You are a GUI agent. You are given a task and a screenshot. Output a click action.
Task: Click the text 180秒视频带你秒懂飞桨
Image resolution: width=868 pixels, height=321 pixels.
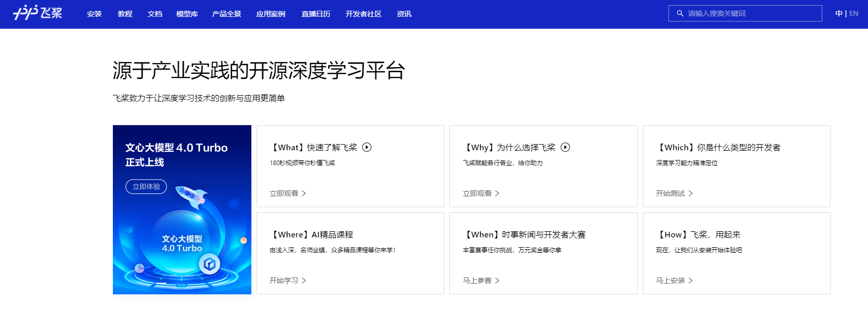pos(302,163)
